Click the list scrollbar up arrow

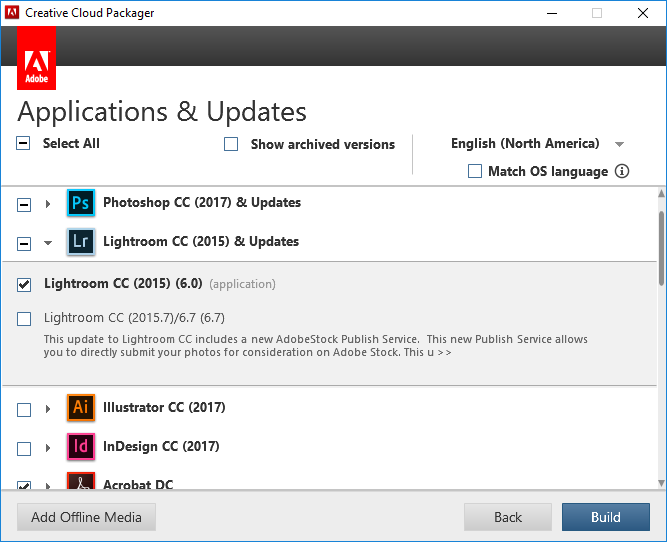click(x=661, y=193)
